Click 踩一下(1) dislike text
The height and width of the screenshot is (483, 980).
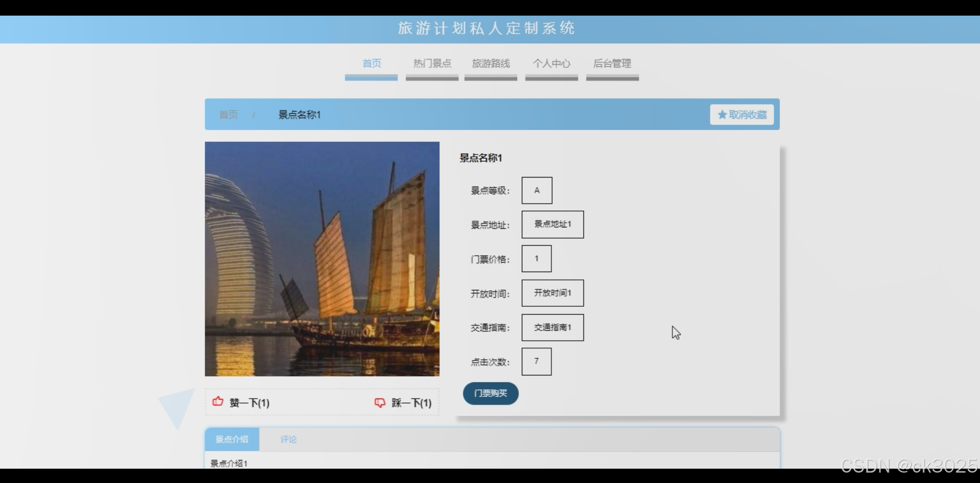(x=411, y=403)
